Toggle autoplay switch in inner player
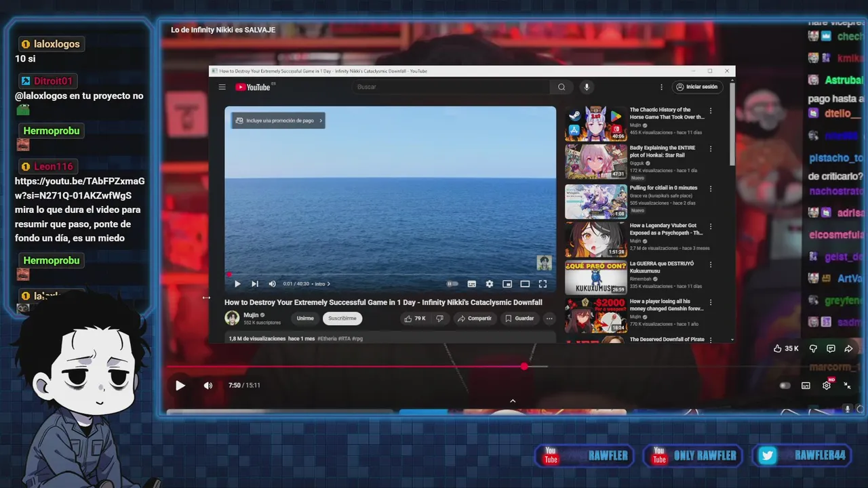Screen dimensions: 868x488 pos(452,284)
